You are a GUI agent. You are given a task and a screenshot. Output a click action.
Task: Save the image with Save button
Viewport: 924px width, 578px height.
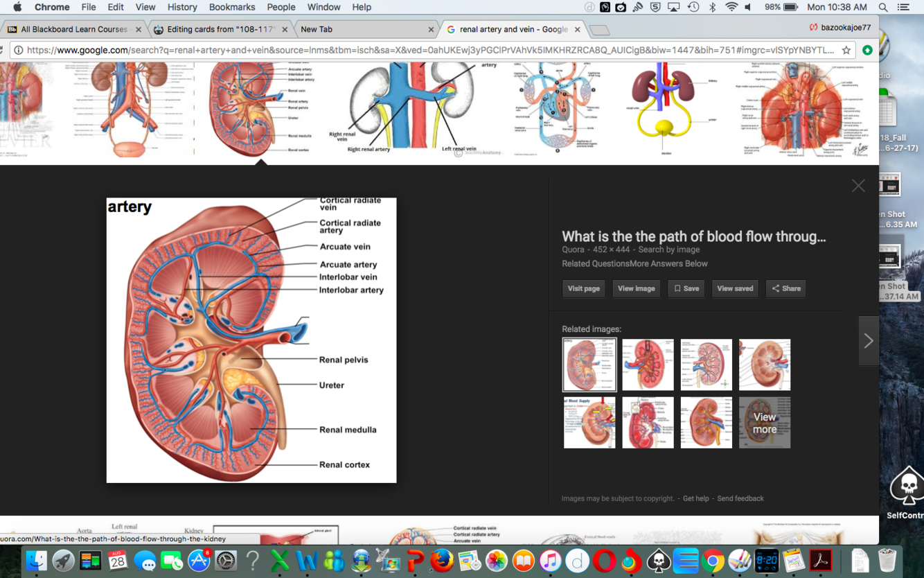686,288
